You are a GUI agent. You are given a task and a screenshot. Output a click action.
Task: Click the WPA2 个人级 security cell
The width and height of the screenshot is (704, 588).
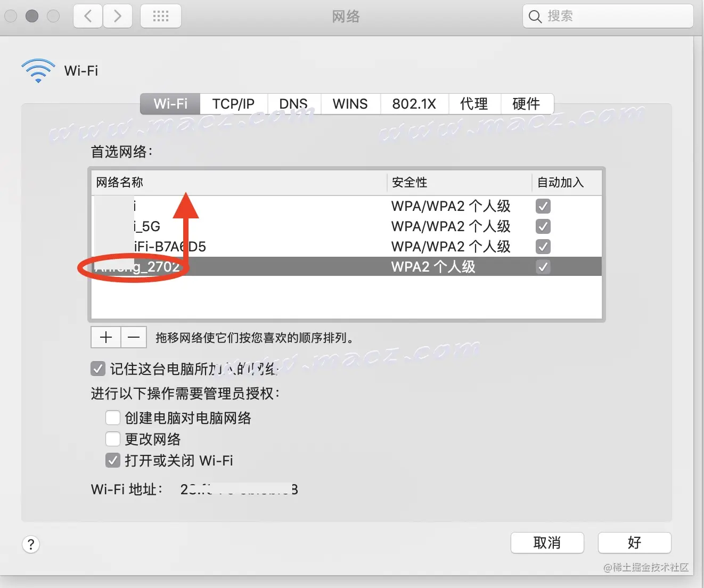click(x=433, y=267)
